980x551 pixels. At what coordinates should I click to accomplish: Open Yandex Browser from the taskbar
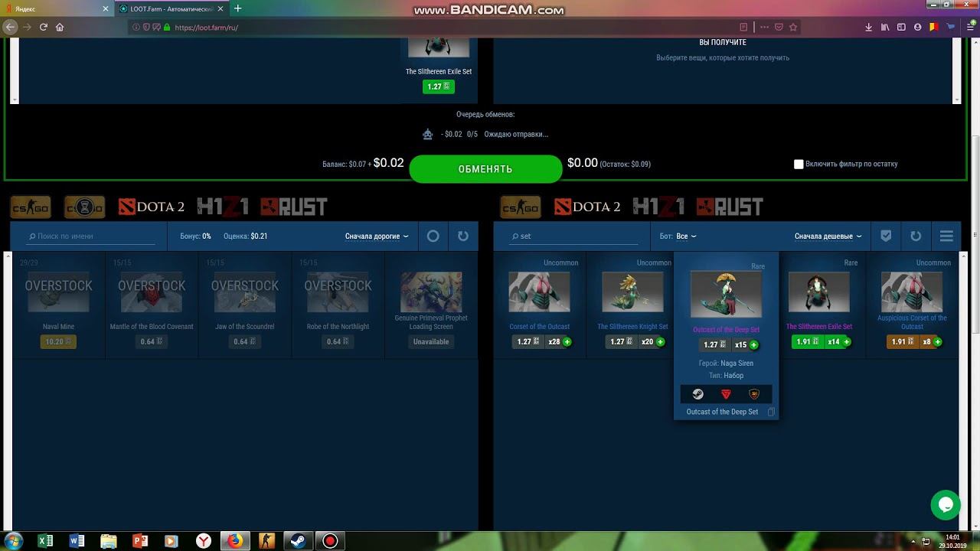click(x=204, y=541)
